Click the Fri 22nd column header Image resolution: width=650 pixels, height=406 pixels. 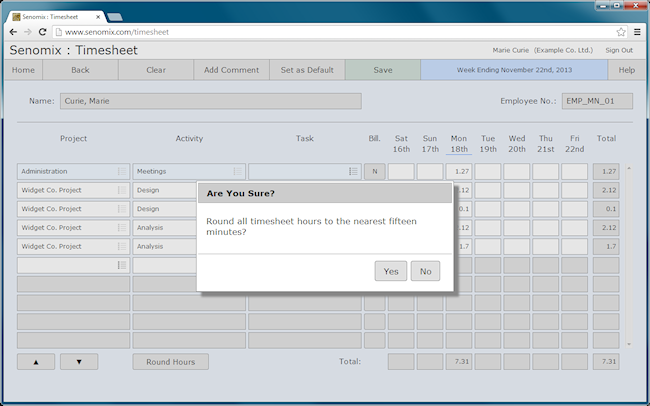coord(575,144)
